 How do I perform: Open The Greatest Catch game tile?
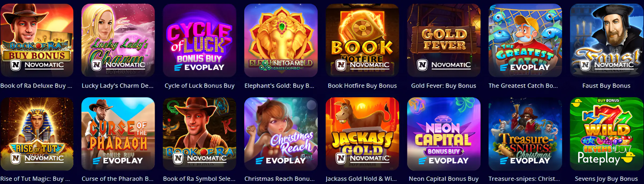(525, 40)
